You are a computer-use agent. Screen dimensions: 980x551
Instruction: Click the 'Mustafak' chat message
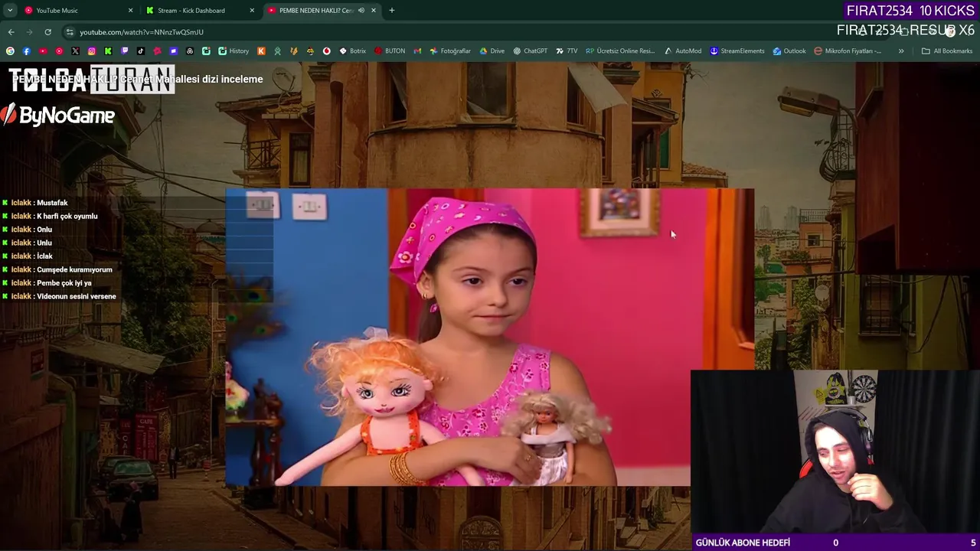pyautogui.click(x=52, y=203)
